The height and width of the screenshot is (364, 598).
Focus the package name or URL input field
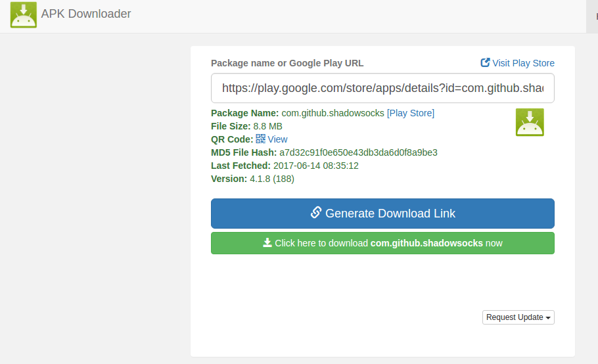[382, 88]
